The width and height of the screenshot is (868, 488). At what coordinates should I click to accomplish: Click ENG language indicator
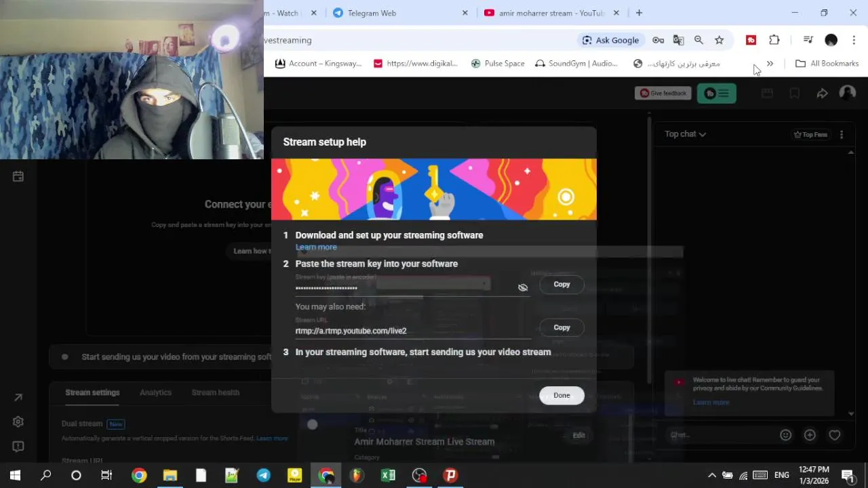pos(782,475)
